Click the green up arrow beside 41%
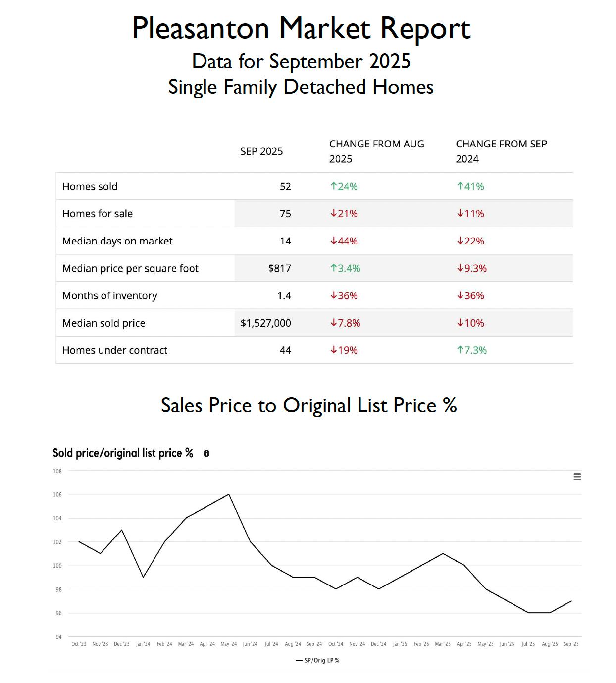 pyautogui.click(x=460, y=186)
